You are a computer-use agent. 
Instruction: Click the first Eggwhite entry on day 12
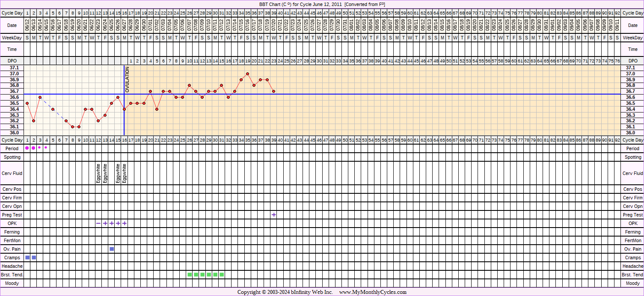(x=98, y=173)
